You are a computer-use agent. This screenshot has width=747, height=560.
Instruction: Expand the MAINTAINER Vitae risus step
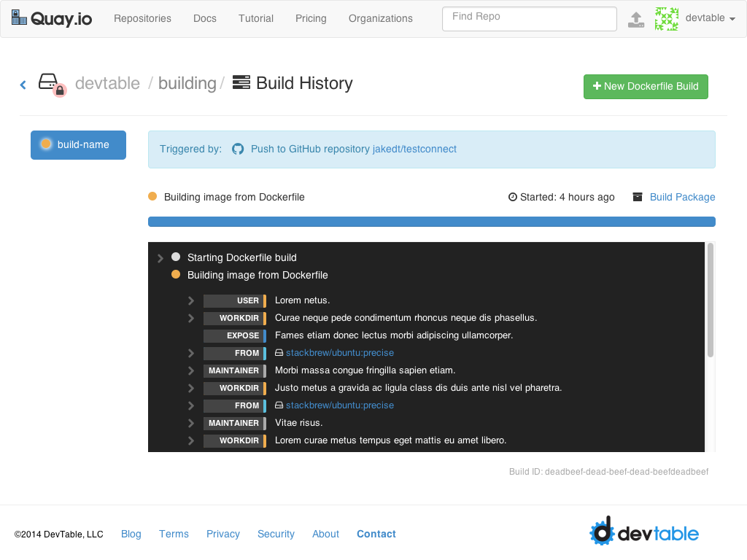pyautogui.click(x=191, y=423)
